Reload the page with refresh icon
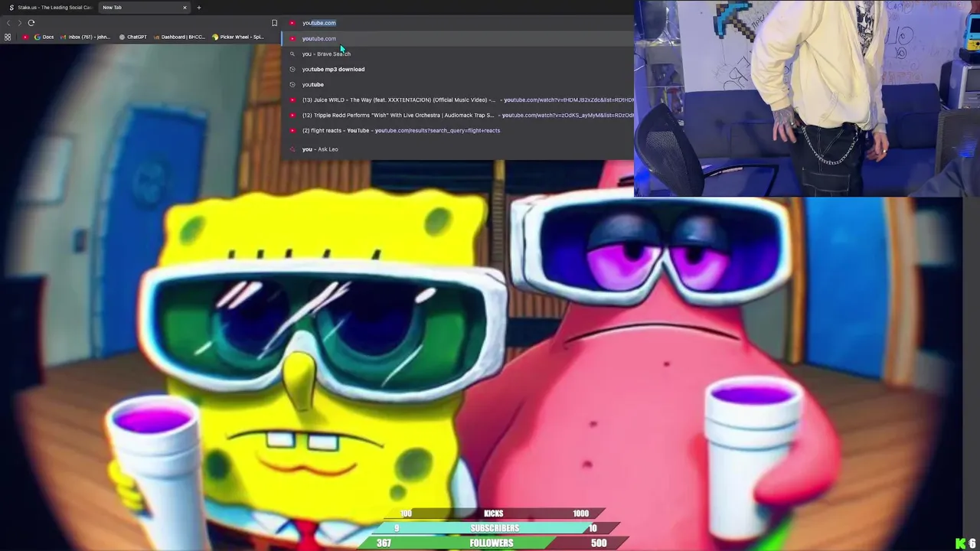980x551 pixels. point(31,23)
